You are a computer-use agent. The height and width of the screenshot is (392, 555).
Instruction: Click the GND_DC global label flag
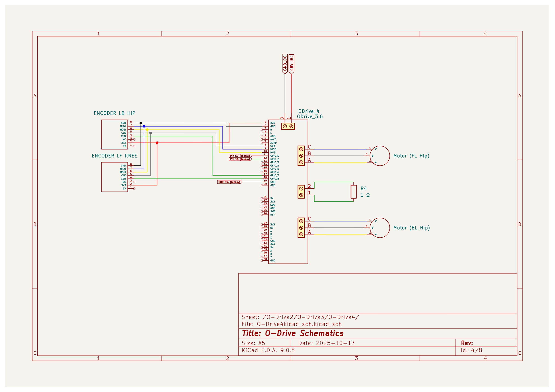[285, 64]
